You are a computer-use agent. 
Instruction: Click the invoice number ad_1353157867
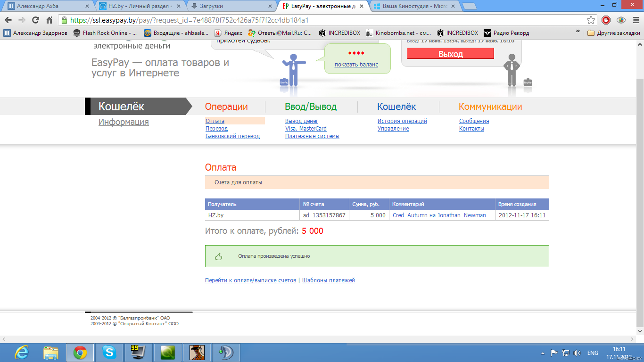pyautogui.click(x=324, y=215)
